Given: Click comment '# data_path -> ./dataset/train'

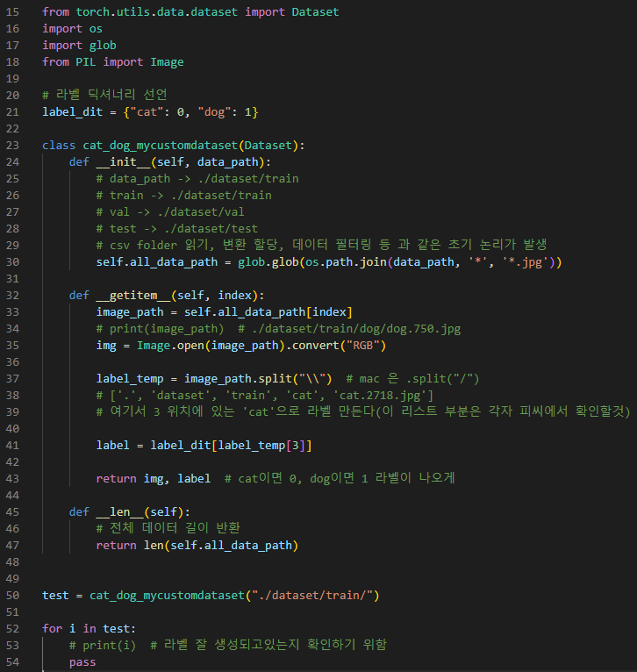Looking at the screenshot, I should tap(197, 179).
